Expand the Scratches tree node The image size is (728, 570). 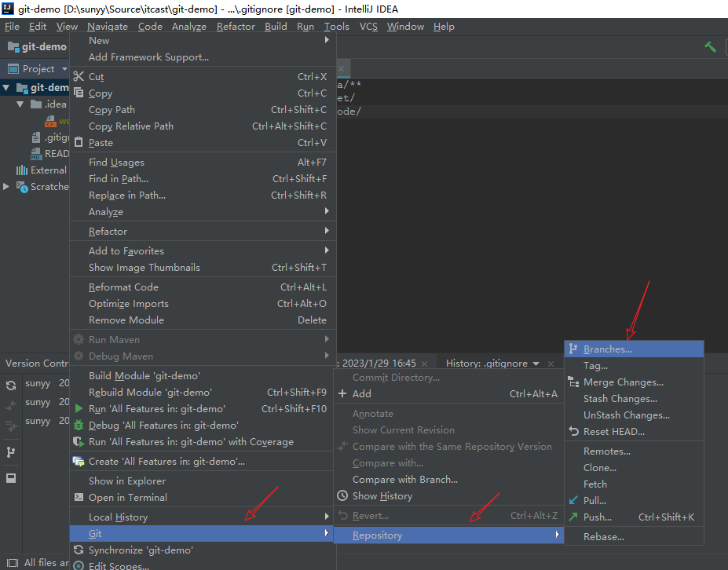click(6, 186)
